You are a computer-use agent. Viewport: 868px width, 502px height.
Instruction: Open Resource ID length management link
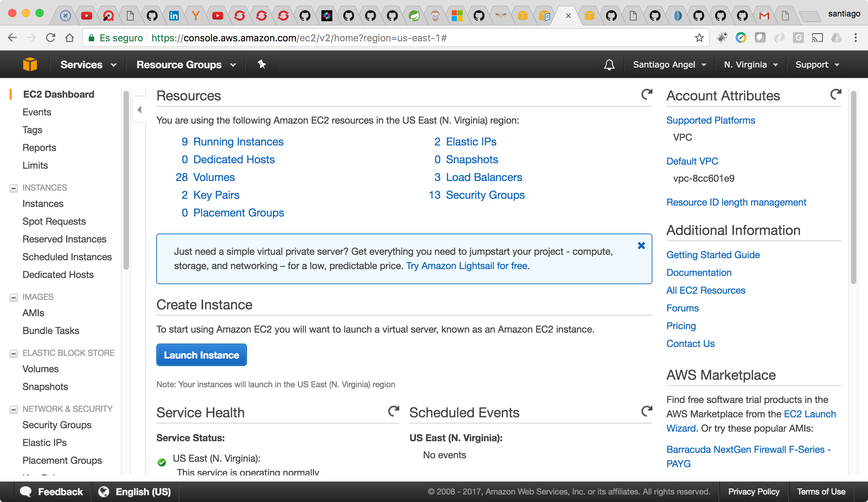point(736,203)
